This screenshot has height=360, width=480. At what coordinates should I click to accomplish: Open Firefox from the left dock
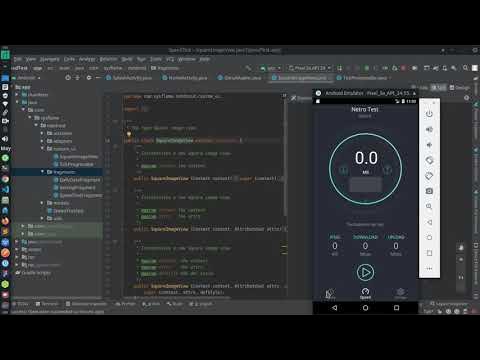[5, 221]
